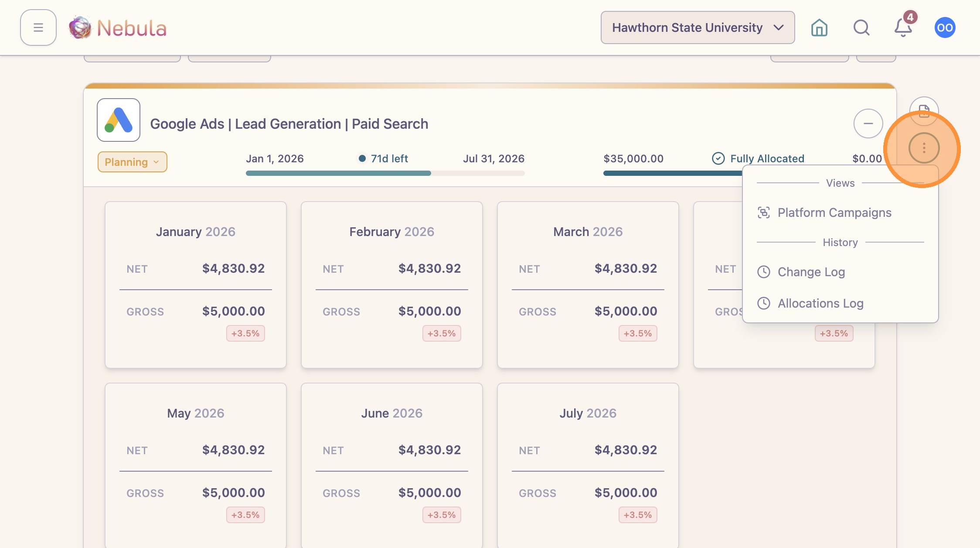
Task: Click the June 2026 card title
Action: (392, 413)
